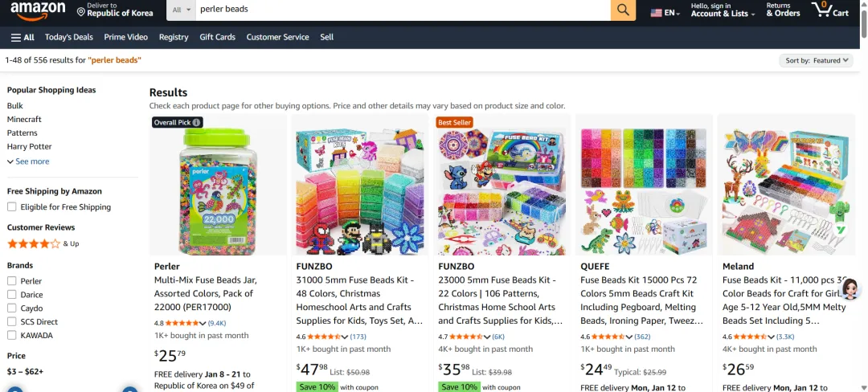Open the Minecraft shopping idea link
Image resolution: width=868 pixels, height=392 pixels.
pyautogui.click(x=24, y=120)
